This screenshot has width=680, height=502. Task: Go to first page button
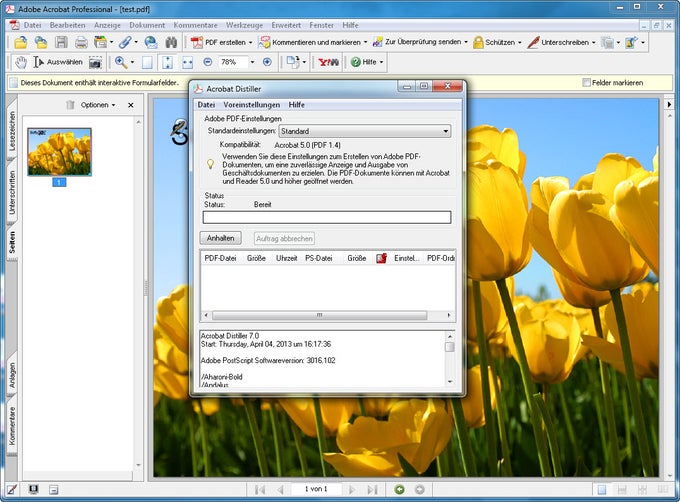click(260, 489)
